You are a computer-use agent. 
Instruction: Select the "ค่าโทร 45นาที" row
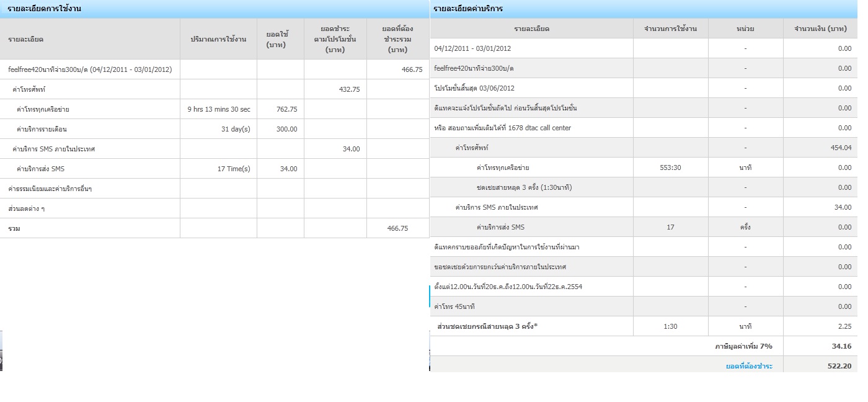644,306
